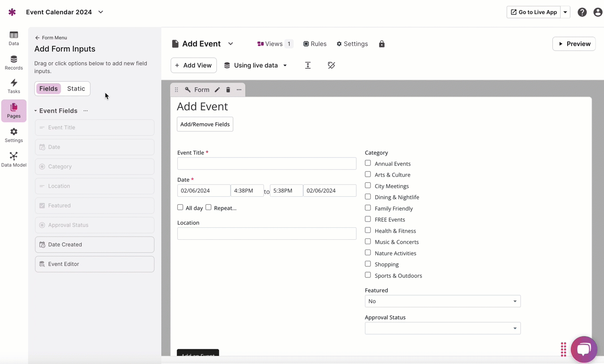Click into the Event Title input field
This screenshot has width=604, height=364.
coord(266,163)
